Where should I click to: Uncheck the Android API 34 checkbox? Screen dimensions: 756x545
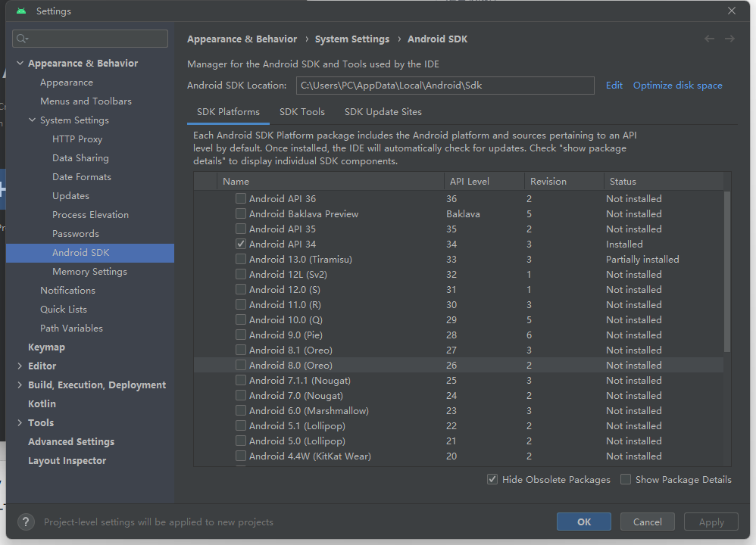coord(241,244)
